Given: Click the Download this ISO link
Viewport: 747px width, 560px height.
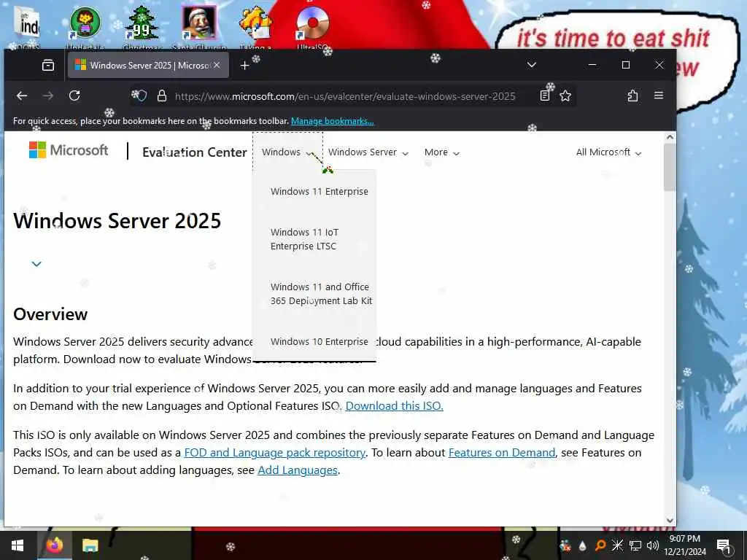Looking at the screenshot, I should (x=394, y=405).
